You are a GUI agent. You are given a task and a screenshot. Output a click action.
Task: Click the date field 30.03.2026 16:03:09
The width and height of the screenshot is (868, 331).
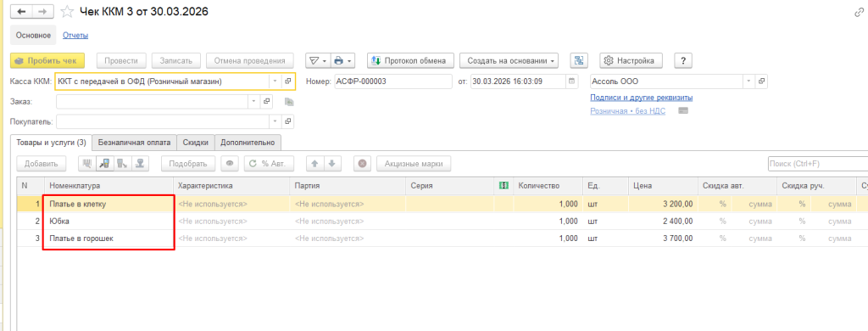pos(518,81)
